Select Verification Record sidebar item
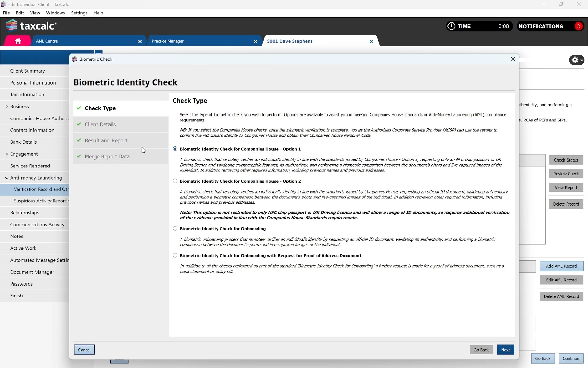 pyautogui.click(x=35, y=189)
